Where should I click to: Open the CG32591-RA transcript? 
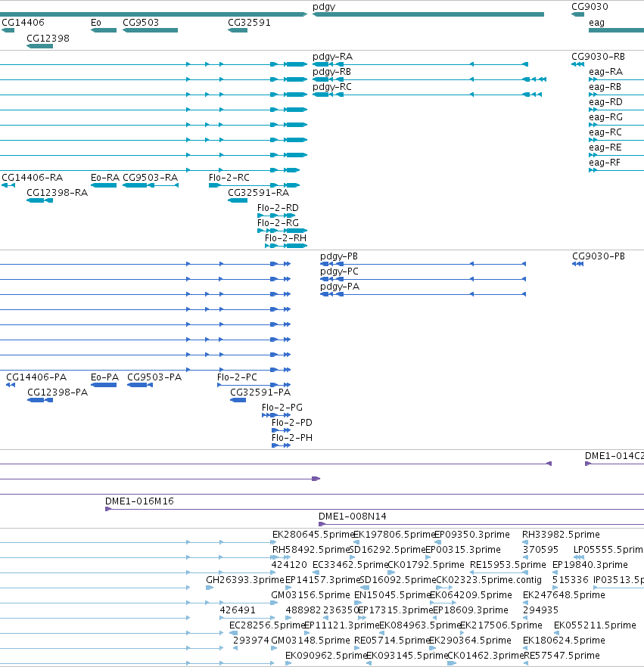pyautogui.click(x=238, y=200)
